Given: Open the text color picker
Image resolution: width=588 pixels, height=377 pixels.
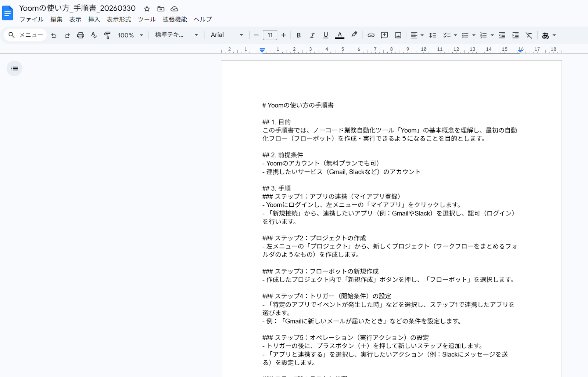Looking at the screenshot, I should pos(340,35).
